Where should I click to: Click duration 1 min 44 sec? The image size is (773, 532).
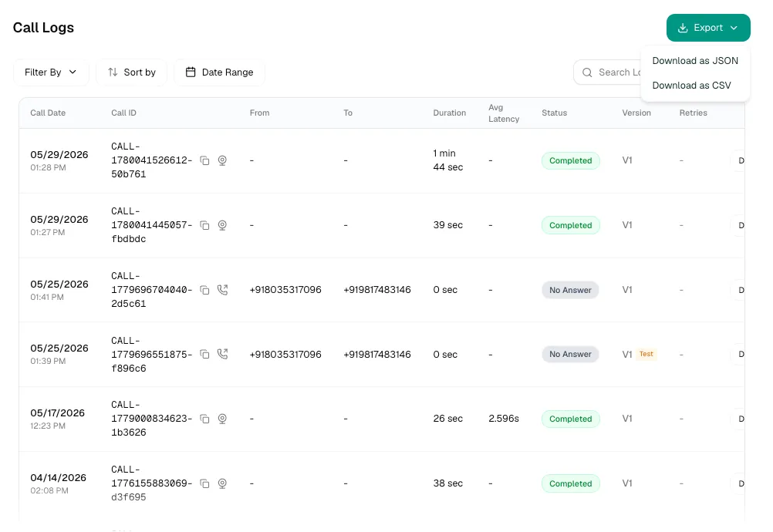point(447,160)
